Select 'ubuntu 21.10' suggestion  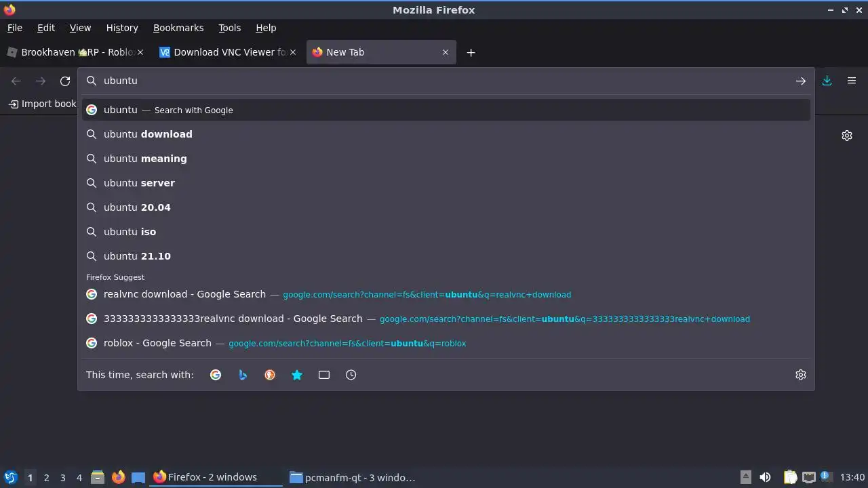point(446,256)
